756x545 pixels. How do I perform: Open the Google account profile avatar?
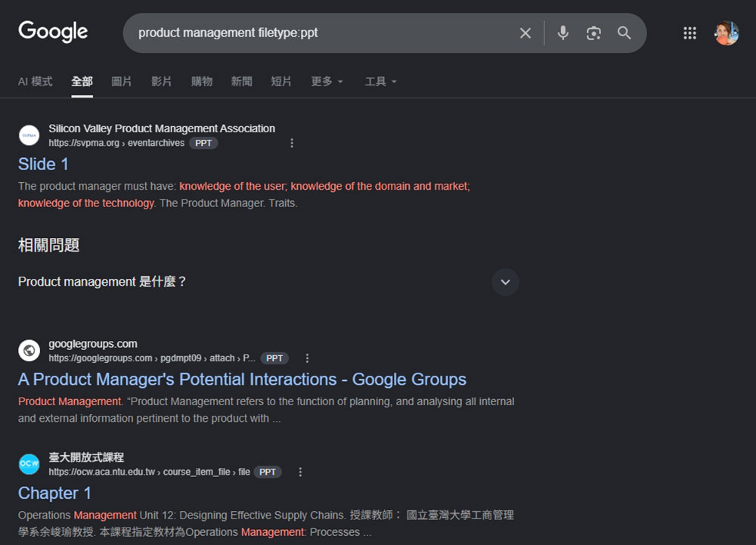(726, 33)
